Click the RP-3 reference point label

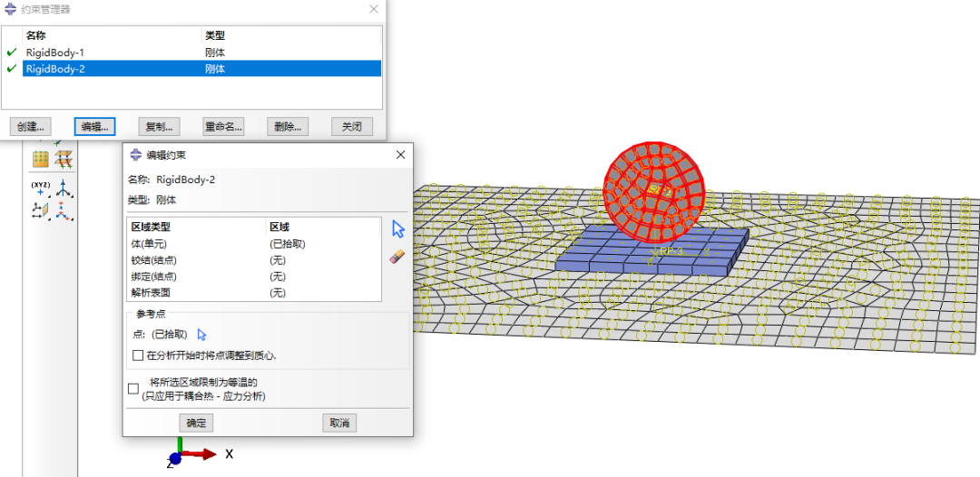click(x=673, y=249)
